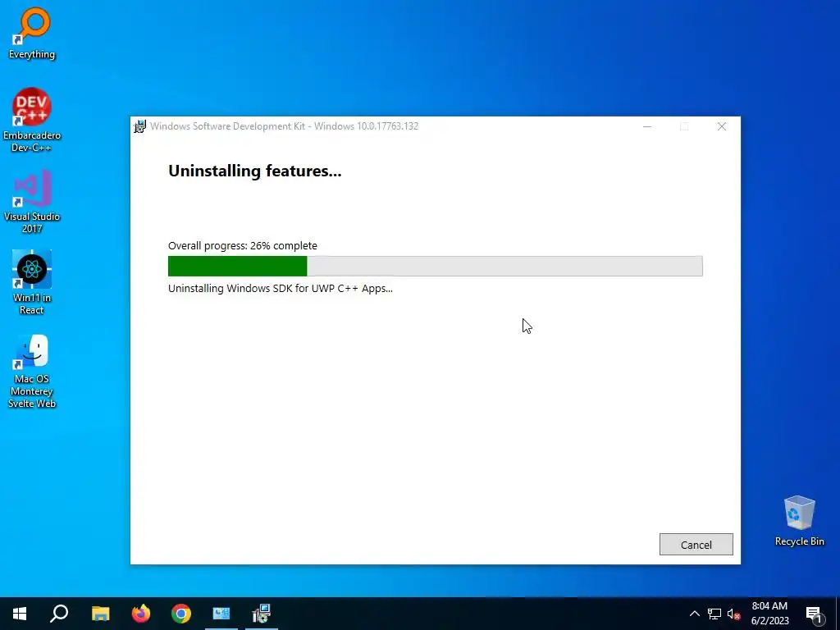Select the Win11 in React shortcut
The height and width of the screenshot is (630, 840).
32,282
